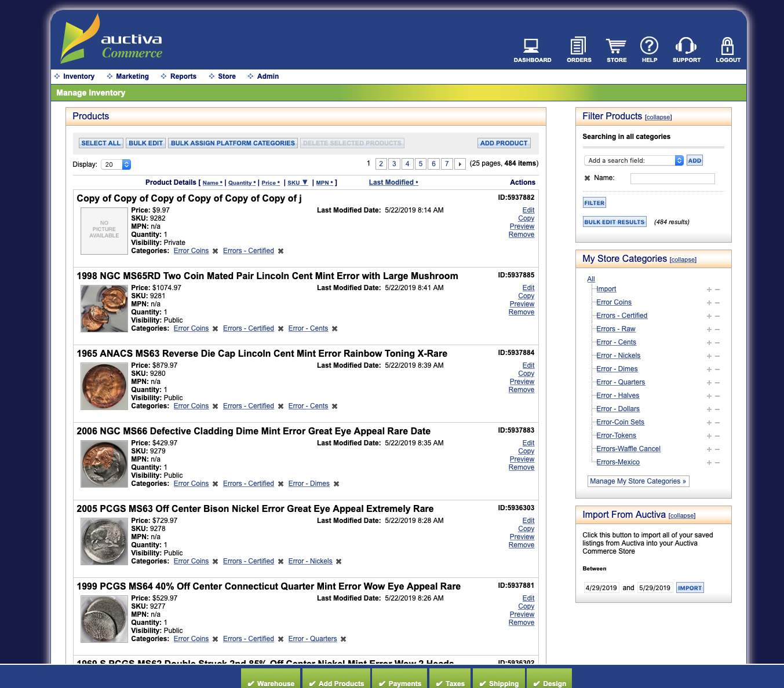
Task: Sort products by Name
Action: coord(213,183)
